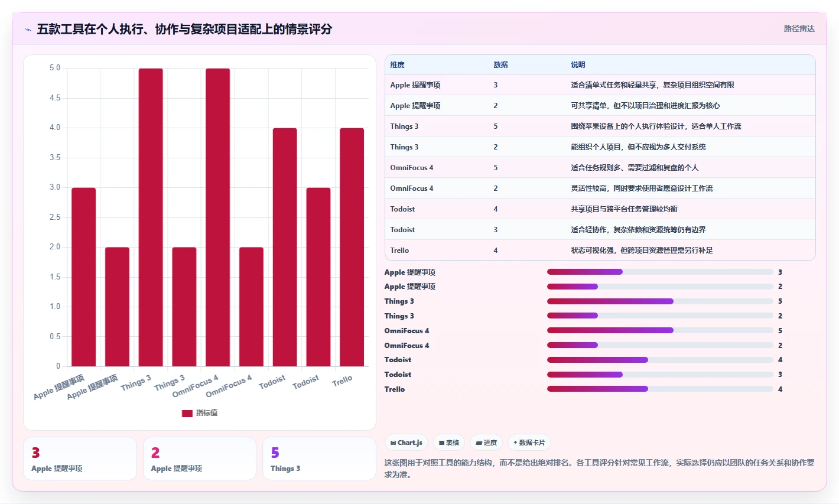Image resolution: width=839 pixels, height=504 pixels.
Task: Click the OmniFocus 4 chart bar reaching 5.0
Action: (x=217, y=217)
